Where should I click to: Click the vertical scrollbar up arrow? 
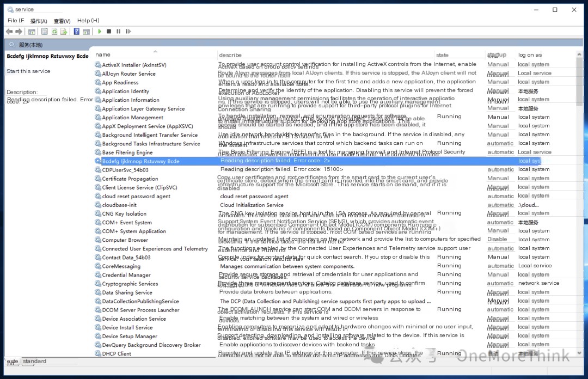coord(579,55)
